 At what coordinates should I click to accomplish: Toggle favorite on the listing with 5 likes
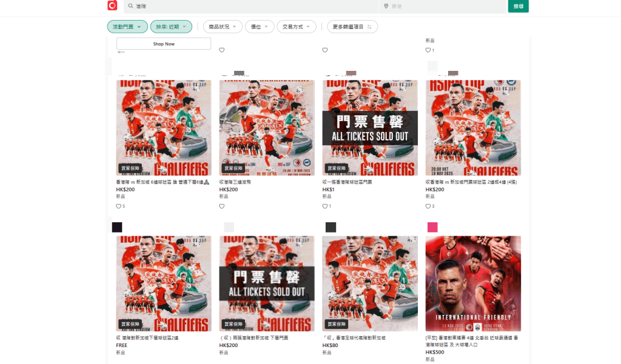pyautogui.click(x=118, y=206)
